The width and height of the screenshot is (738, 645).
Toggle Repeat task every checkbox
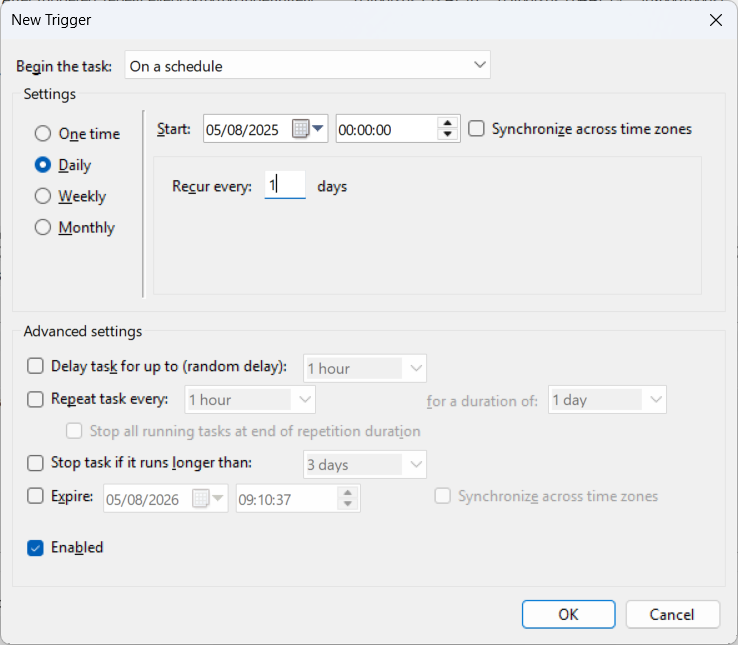tap(36, 400)
